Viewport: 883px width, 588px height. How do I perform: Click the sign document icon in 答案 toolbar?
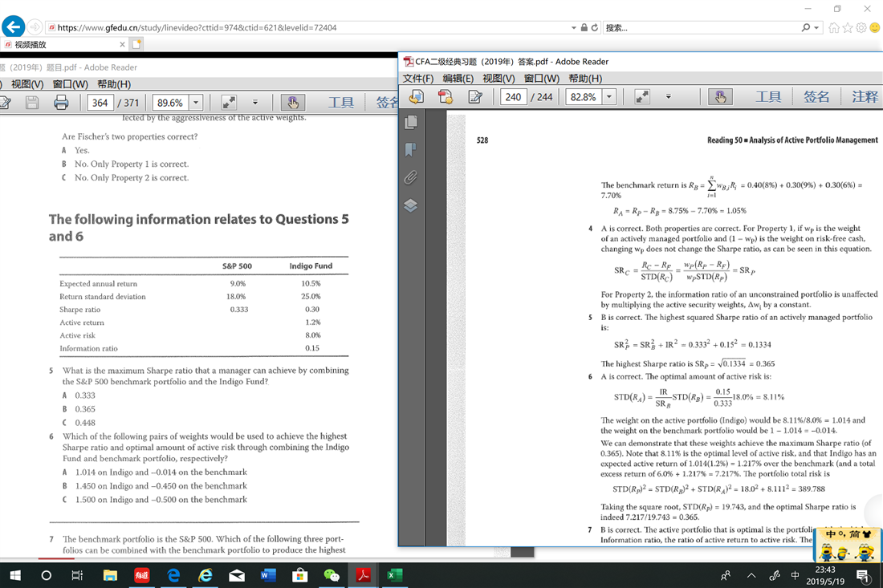click(x=474, y=97)
